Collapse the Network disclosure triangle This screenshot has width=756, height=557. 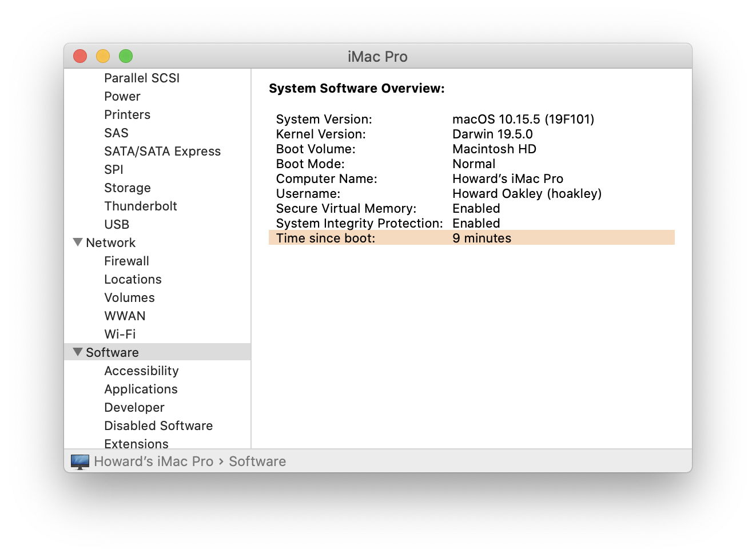[x=78, y=242]
